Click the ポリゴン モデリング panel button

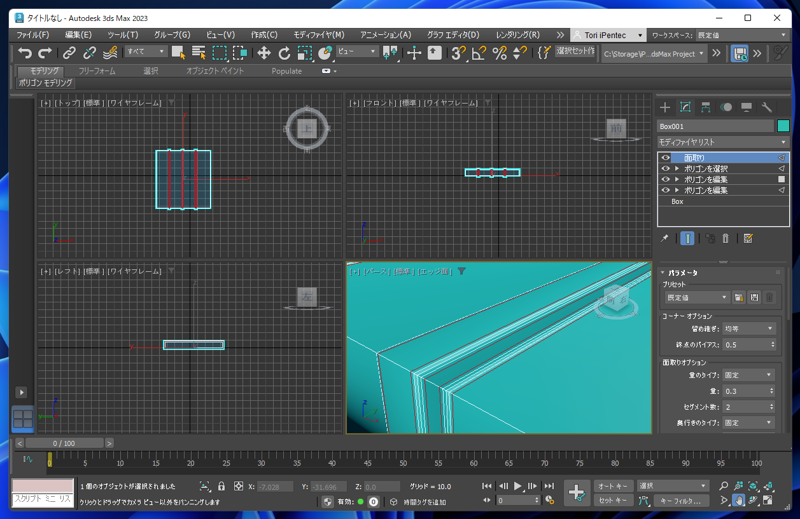[x=46, y=83]
